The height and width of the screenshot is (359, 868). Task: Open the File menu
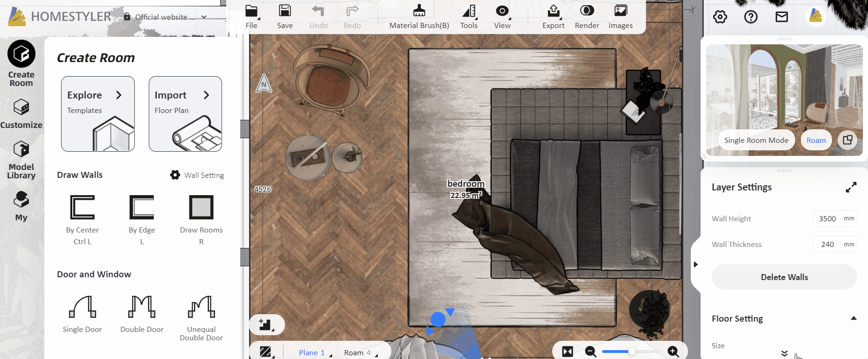coord(251,17)
